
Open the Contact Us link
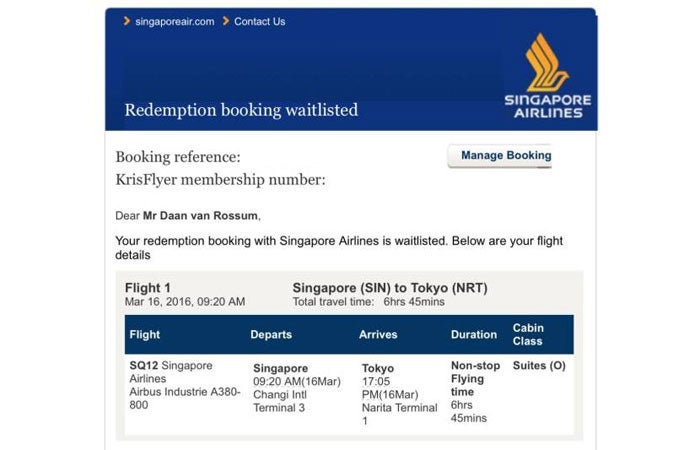(259, 21)
